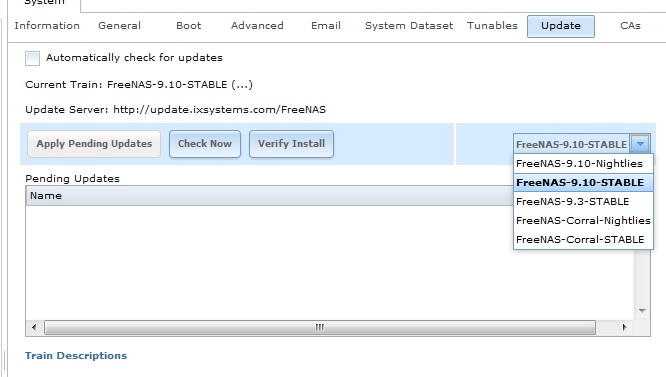Click the Name column header
The height and width of the screenshot is (377, 666).
pyautogui.click(x=269, y=196)
